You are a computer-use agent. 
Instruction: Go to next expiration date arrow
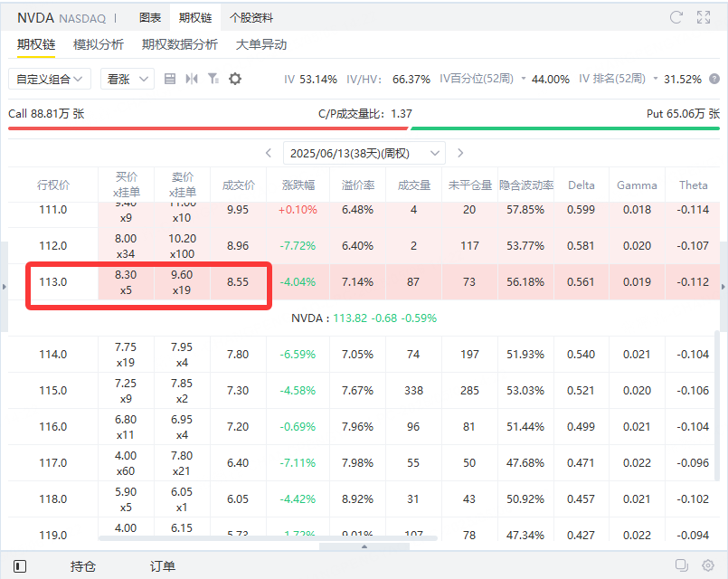point(460,153)
